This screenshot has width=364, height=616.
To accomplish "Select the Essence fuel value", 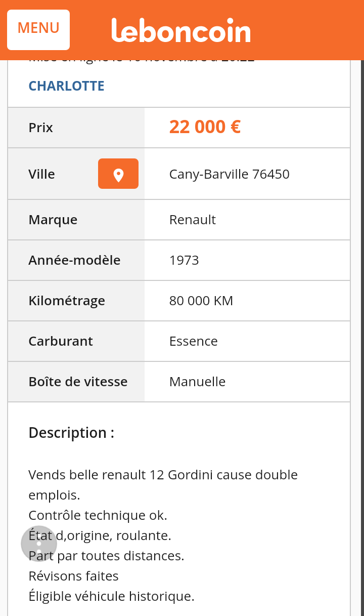I will coord(193,341).
